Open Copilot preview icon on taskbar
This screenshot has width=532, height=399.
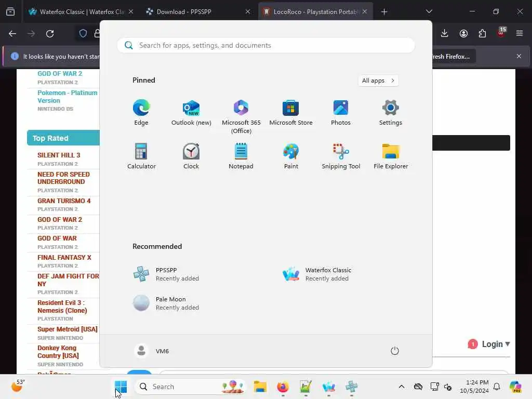click(x=515, y=387)
